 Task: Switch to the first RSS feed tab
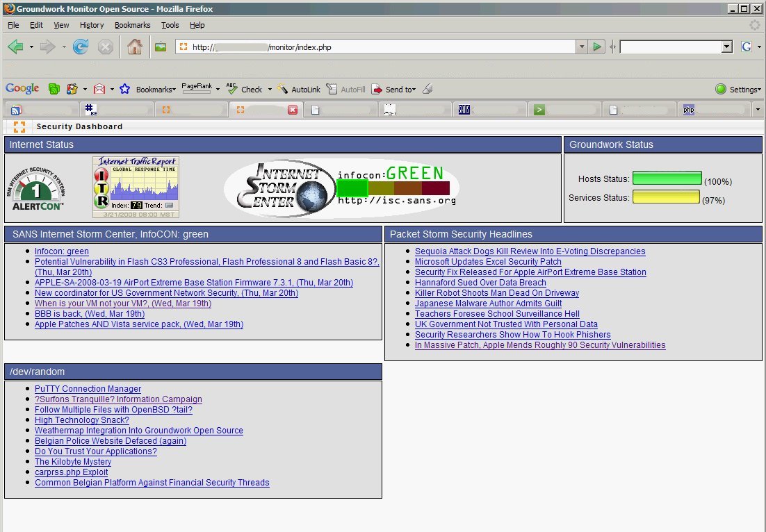tap(42, 110)
